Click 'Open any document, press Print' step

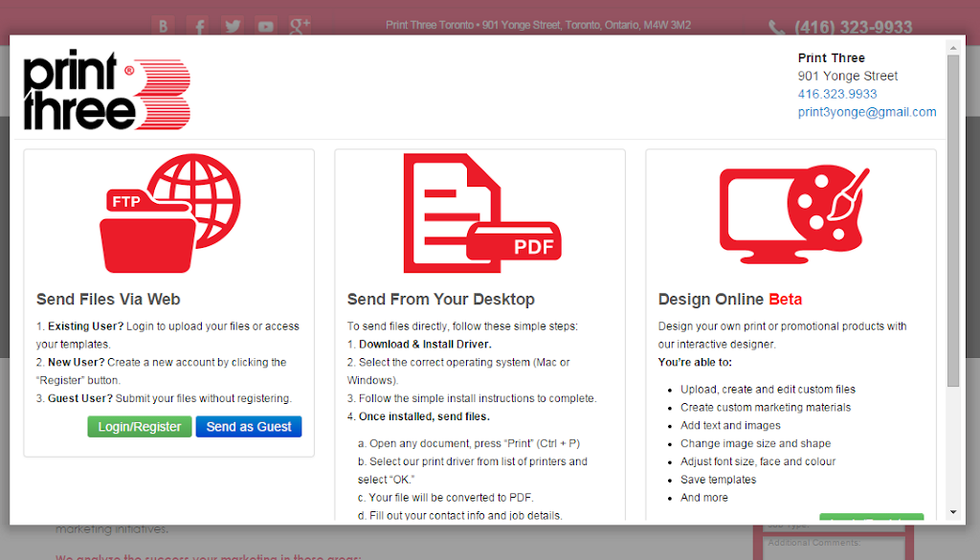(469, 444)
